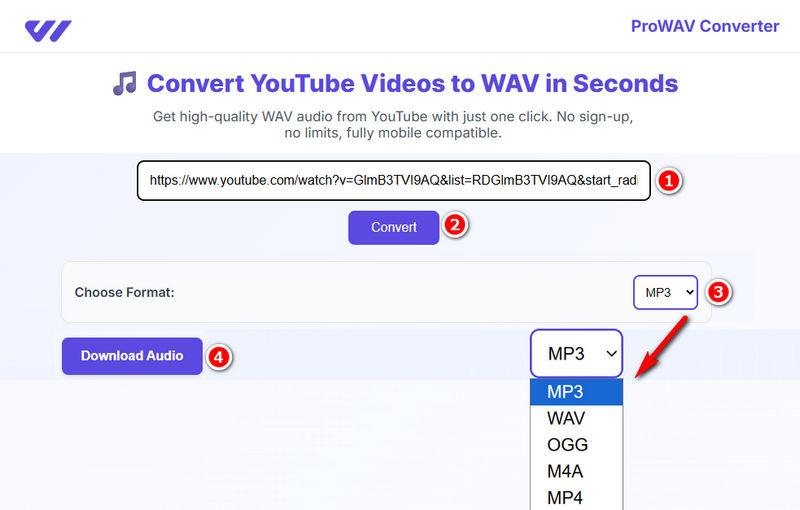Click the Convert button
This screenshot has height=510, width=800.
[393, 227]
